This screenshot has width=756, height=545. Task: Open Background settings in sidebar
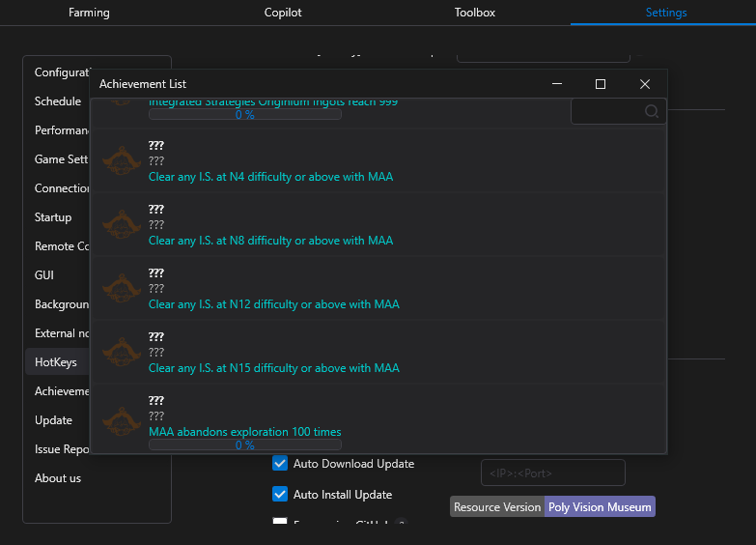click(61, 304)
